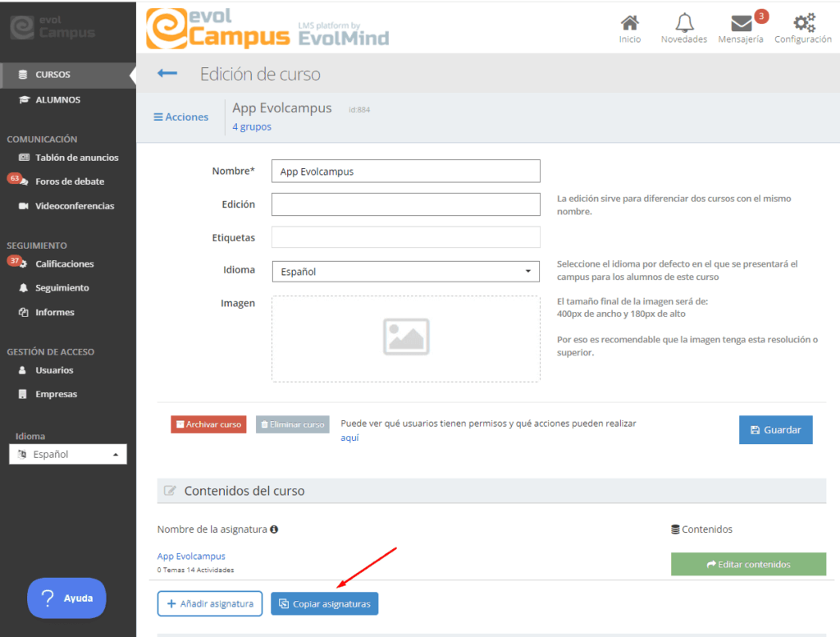This screenshot has height=637, width=840.
Task: Select Calificaciones in the sidebar
Action: coord(64,264)
